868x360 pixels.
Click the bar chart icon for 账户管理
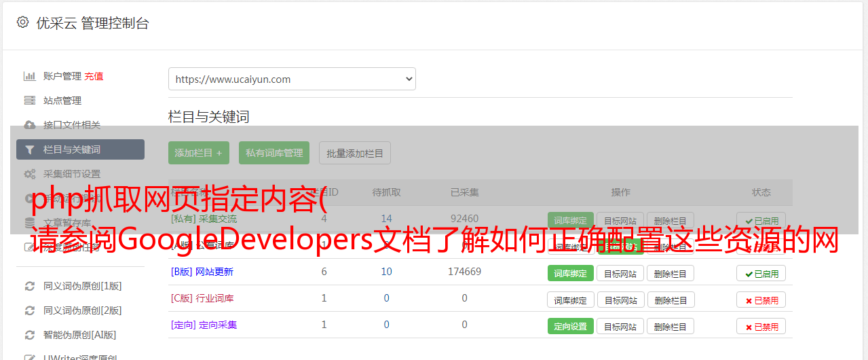[x=29, y=76]
